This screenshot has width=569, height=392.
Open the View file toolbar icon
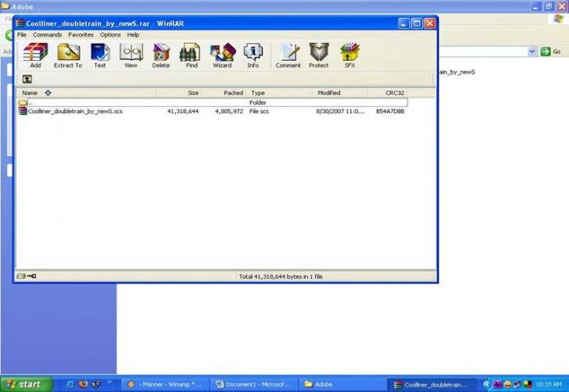coord(131,55)
